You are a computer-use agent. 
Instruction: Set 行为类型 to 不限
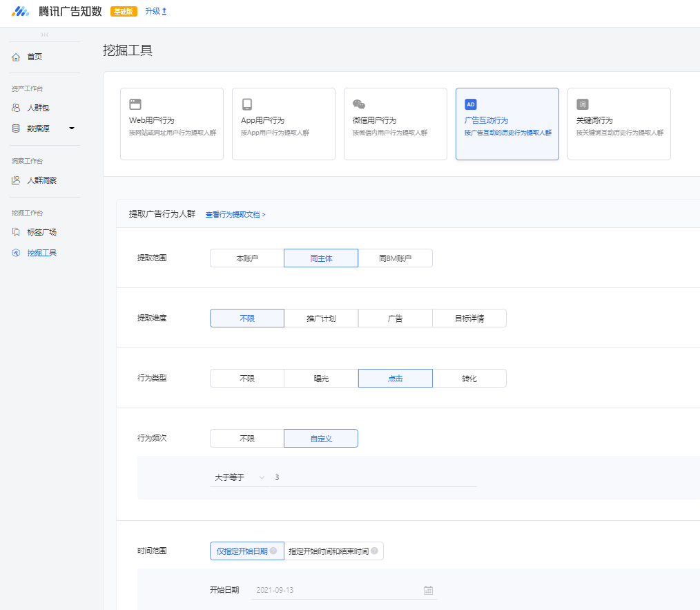tap(247, 378)
